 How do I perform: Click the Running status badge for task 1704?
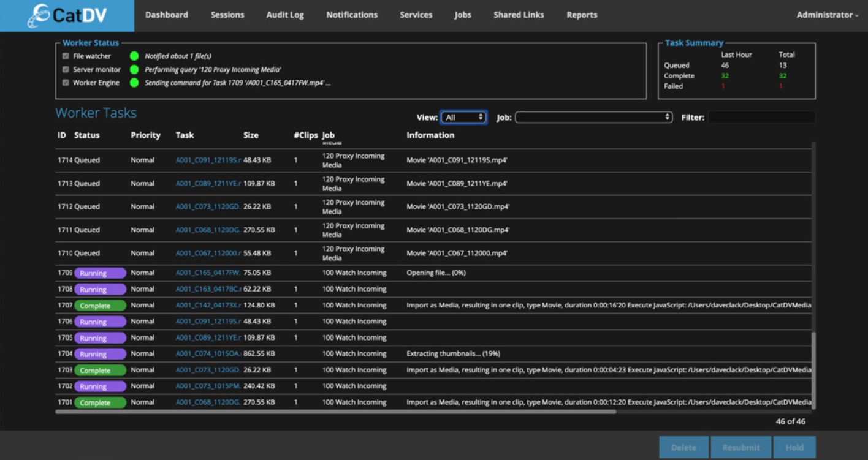click(100, 354)
